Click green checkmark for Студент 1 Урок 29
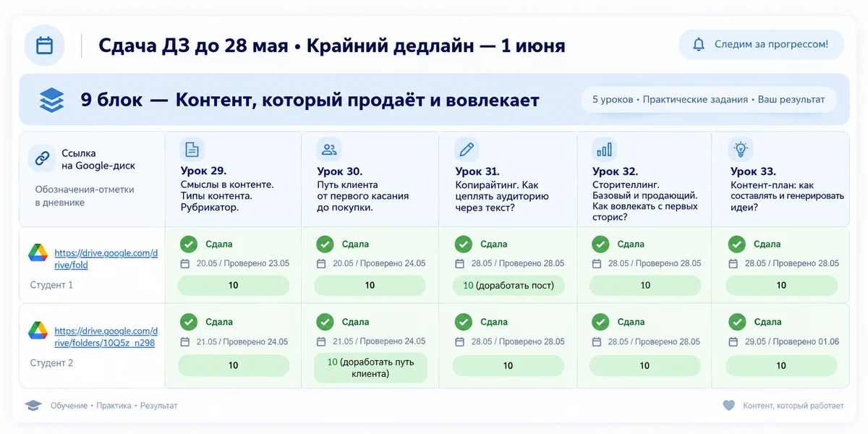Viewport: 868px width, 434px height. click(188, 244)
